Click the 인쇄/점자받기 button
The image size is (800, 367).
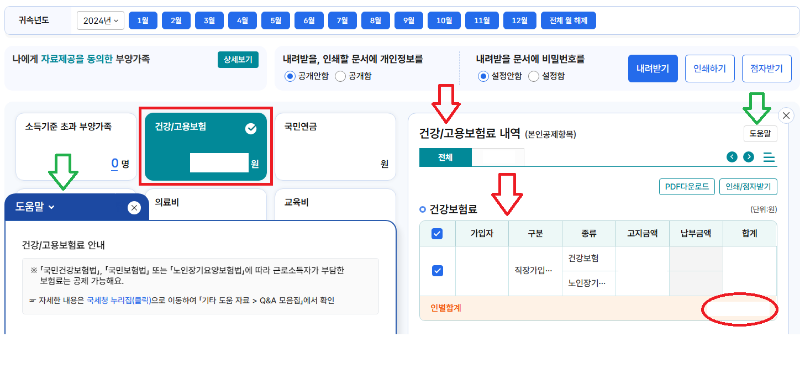tap(748, 186)
